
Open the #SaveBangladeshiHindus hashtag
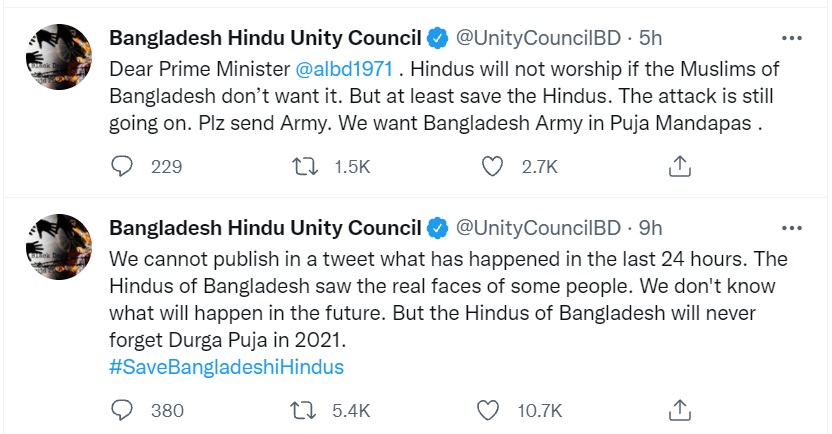click(x=225, y=367)
